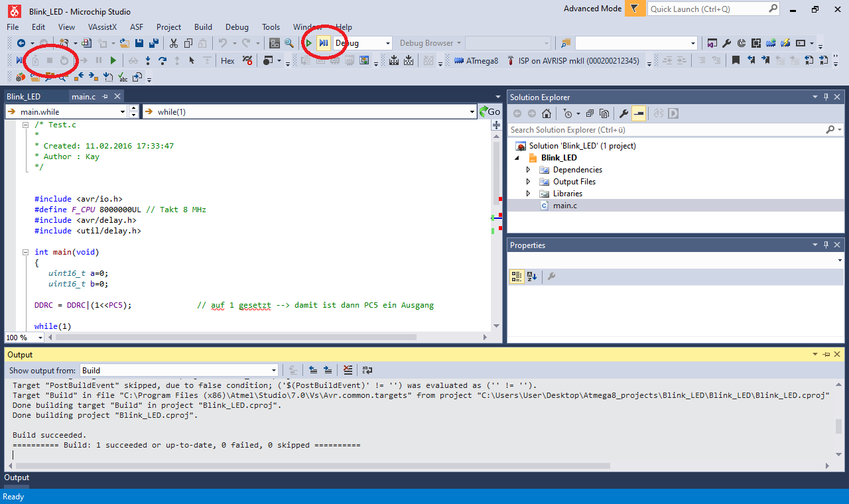
Task: Click Show All Files in Solution Explorer
Action: coord(604,113)
